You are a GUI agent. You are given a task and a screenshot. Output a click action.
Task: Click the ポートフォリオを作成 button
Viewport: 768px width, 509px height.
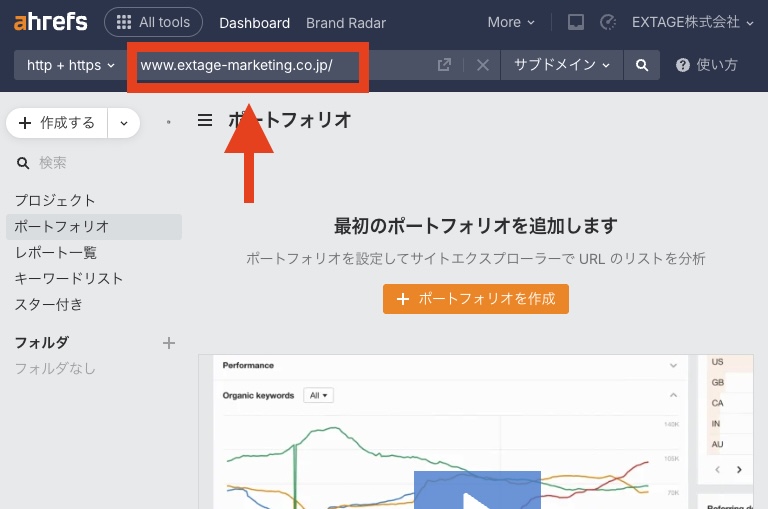click(476, 298)
